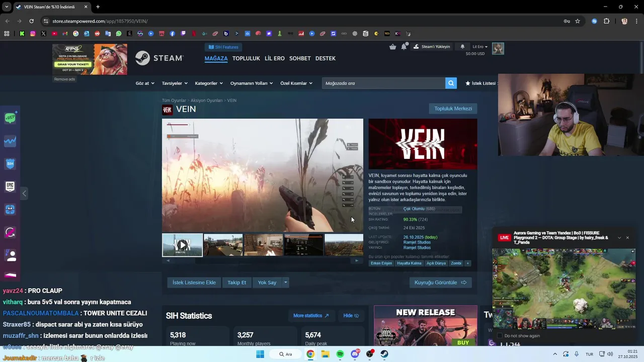Image resolution: width=644 pixels, height=362 pixels.
Task: Expand the Oynamanın Yolları dropdown
Action: (x=252, y=83)
